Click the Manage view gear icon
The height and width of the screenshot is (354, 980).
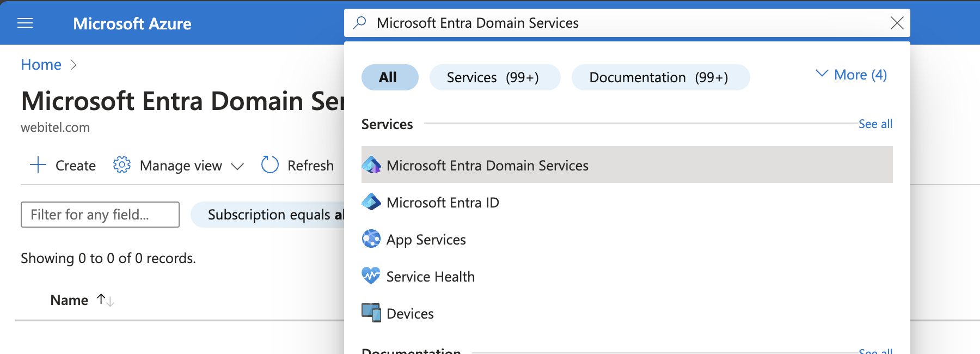[122, 164]
